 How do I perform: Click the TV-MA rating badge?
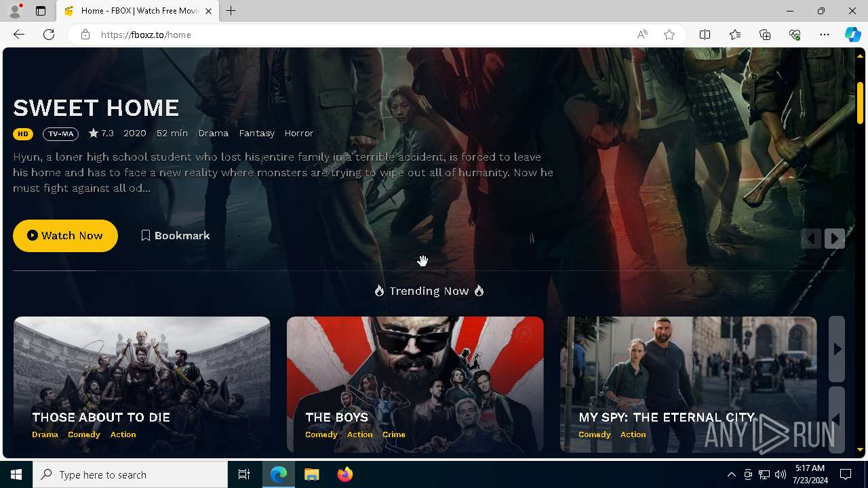(60, 134)
